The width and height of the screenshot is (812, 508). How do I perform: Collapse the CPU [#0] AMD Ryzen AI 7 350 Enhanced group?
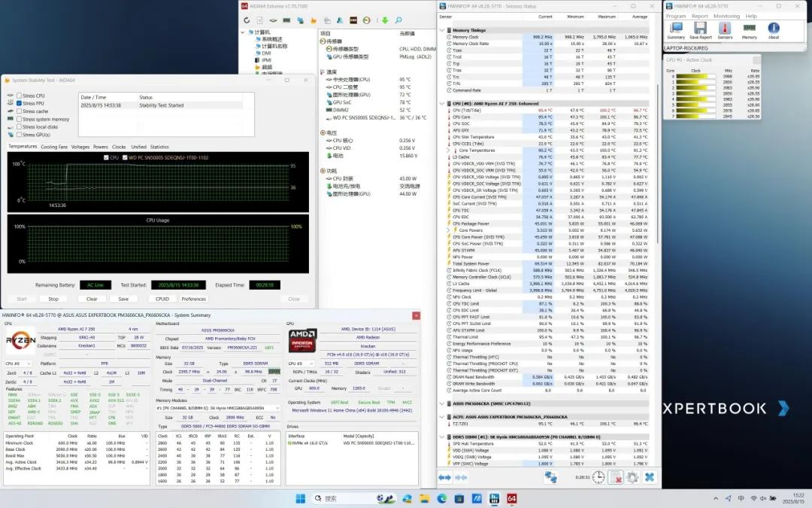coord(442,103)
